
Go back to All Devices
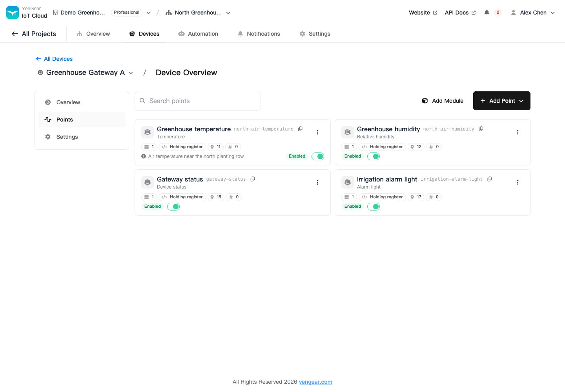click(54, 59)
